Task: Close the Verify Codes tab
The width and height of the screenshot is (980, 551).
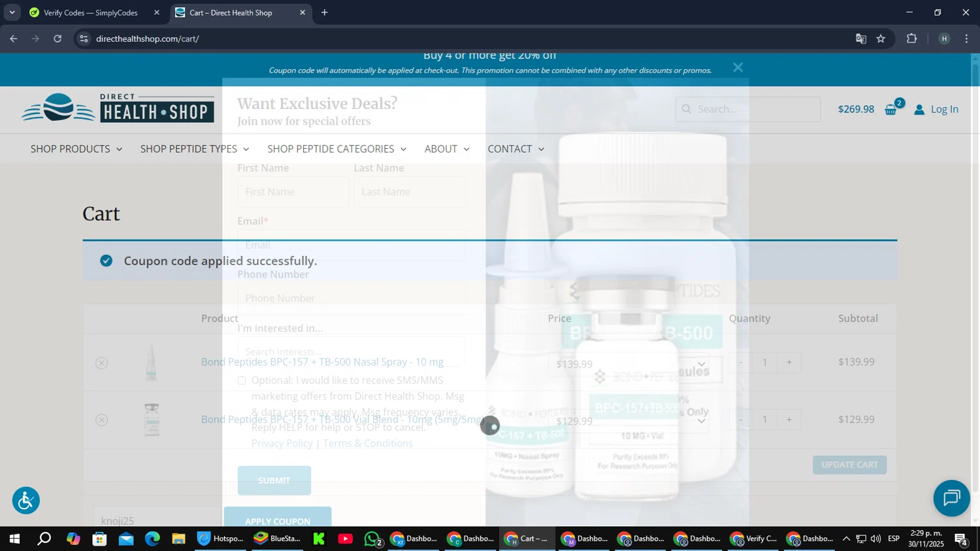Action: pyautogui.click(x=157, y=12)
